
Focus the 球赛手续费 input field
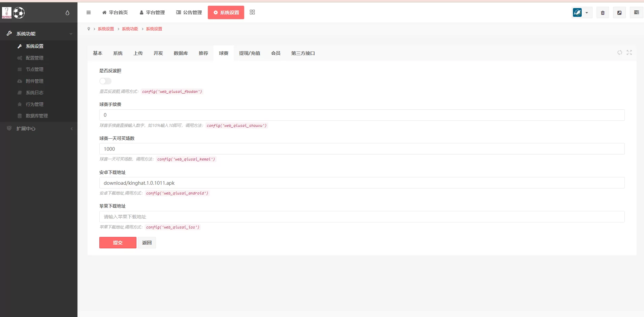[x=362, y=115]
